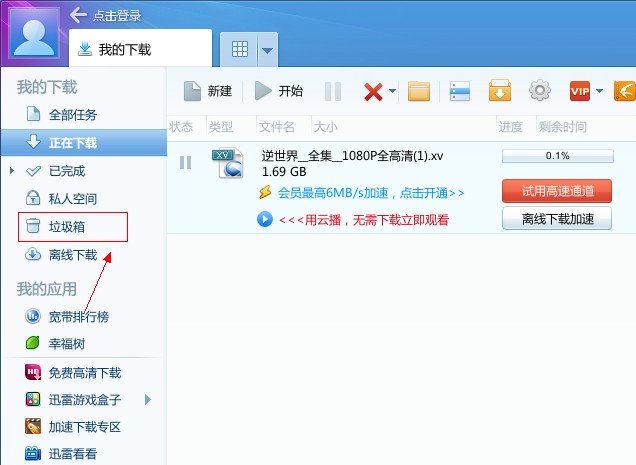
Task: Open 私人空间 in the sidebar
Action: 84,198
